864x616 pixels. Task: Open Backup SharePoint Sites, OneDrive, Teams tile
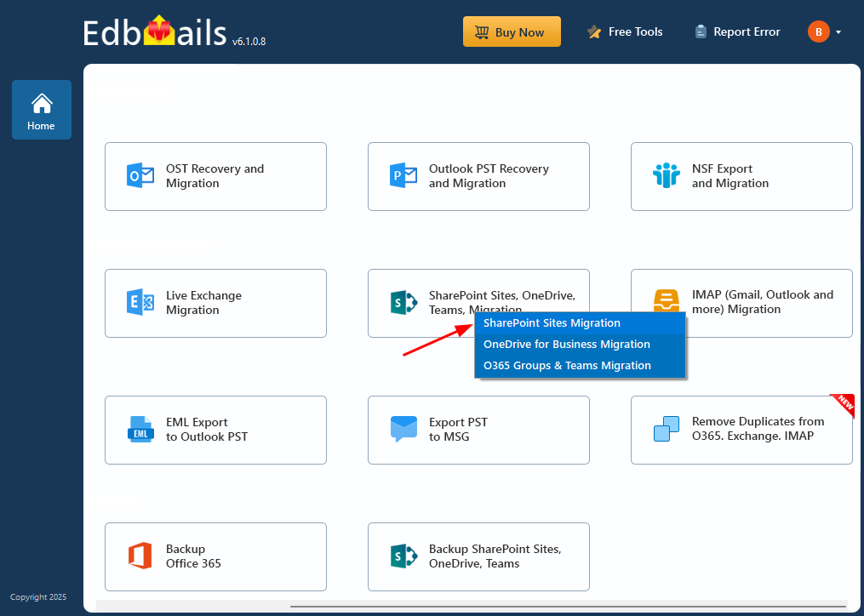478,556
